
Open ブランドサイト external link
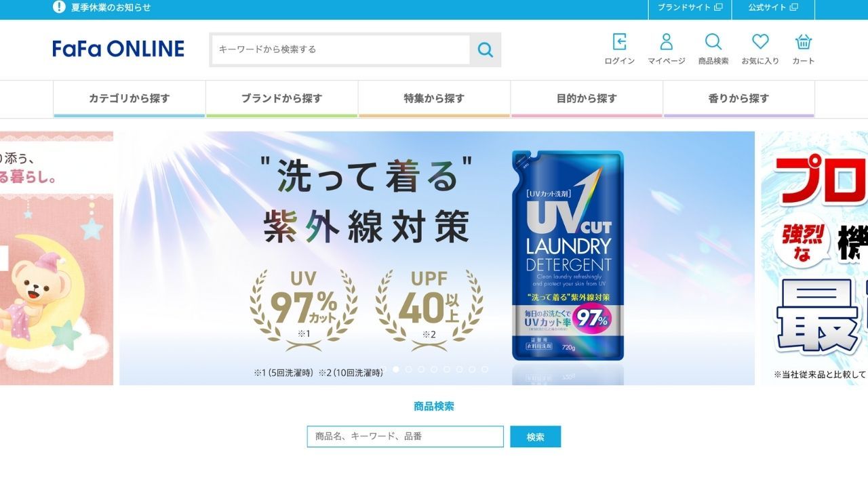pos(690,7)
